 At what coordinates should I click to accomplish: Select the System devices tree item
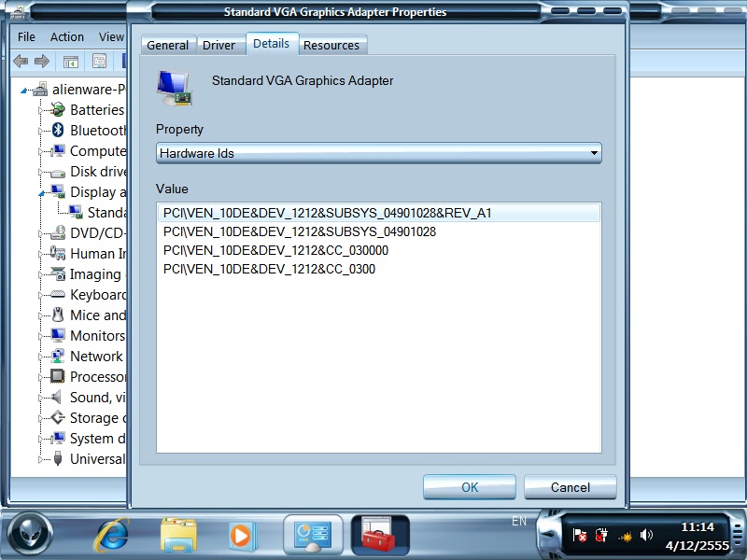[x=98, y=439]
